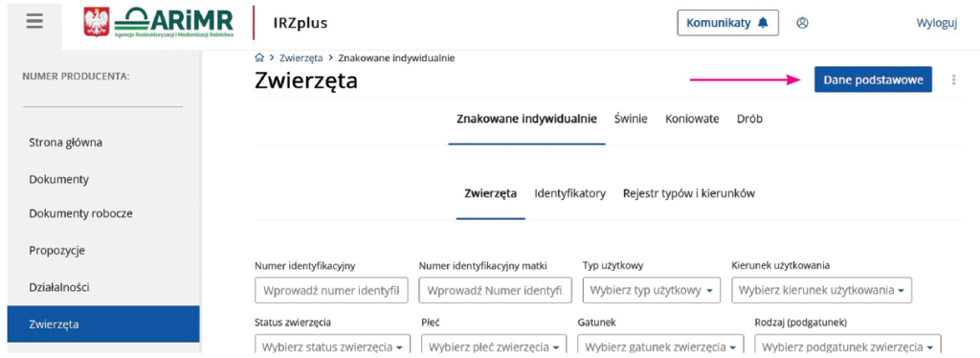Viewport: 980px width, 358px height.
Task: Open the Status zwierzęcia dropdown
Action: click(x=331, y=347)
